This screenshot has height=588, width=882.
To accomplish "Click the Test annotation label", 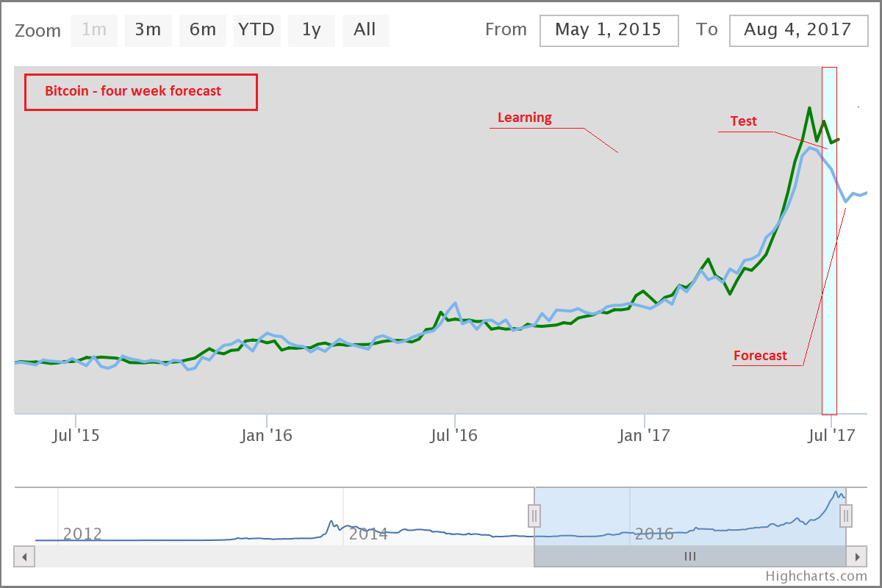I will (743, 121).
